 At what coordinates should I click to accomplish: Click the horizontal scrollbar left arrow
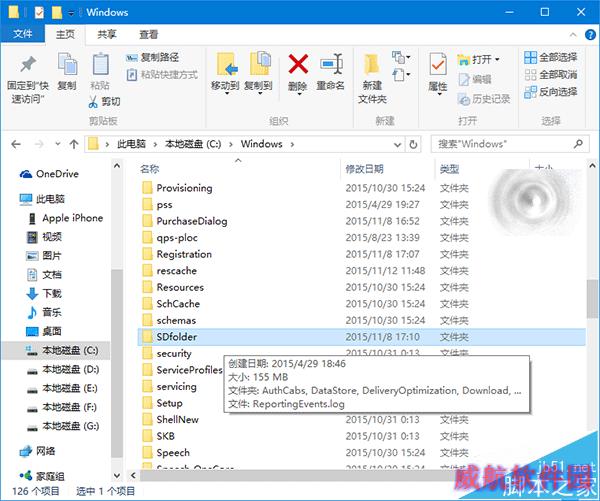[x=133, y=476]
